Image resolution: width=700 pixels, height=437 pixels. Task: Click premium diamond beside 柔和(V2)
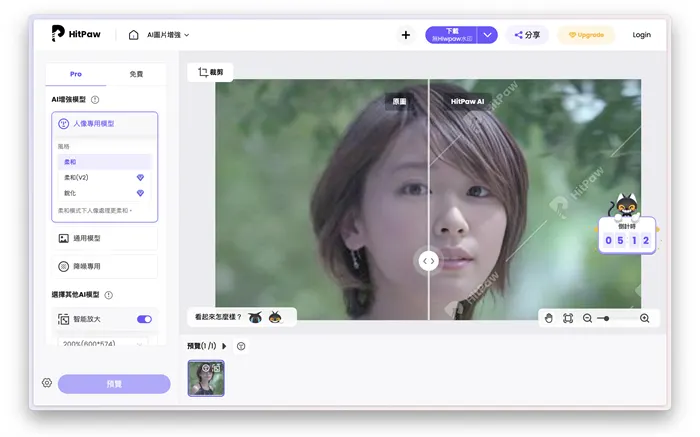coord(140,177)
